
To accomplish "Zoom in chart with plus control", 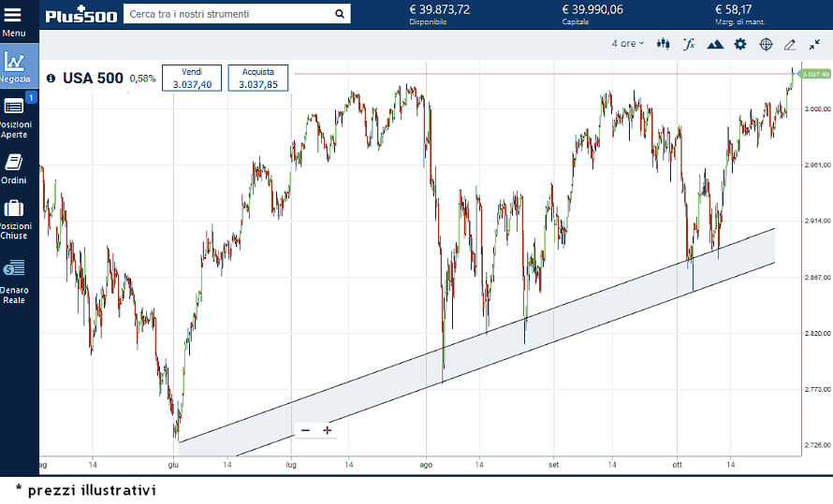I will point(328,430).
